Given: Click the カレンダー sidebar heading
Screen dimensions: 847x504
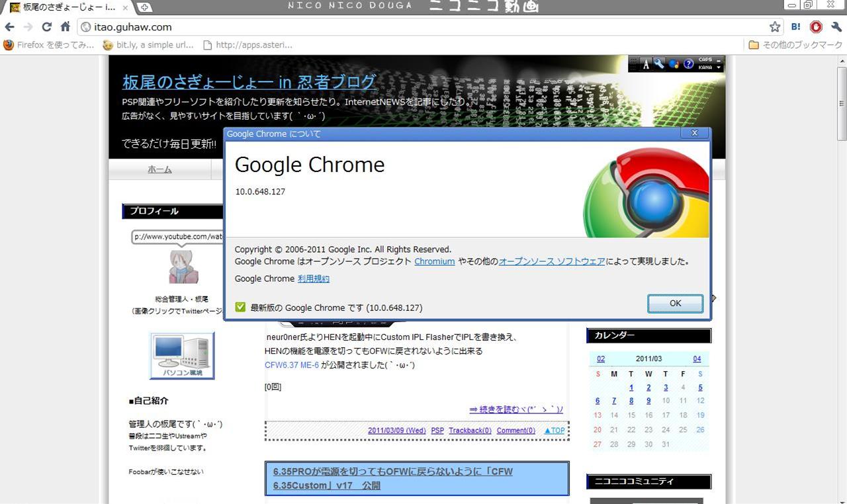Looking at the screenshot, I should 648,336.
